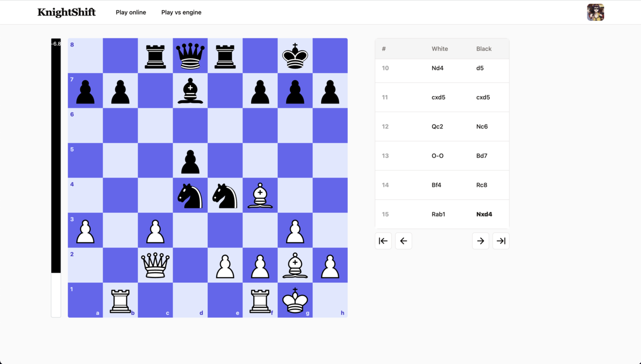The width and height of the screenshot is (641, 364).
Task: Jump to the first move of the game
Action: point(383,241)
